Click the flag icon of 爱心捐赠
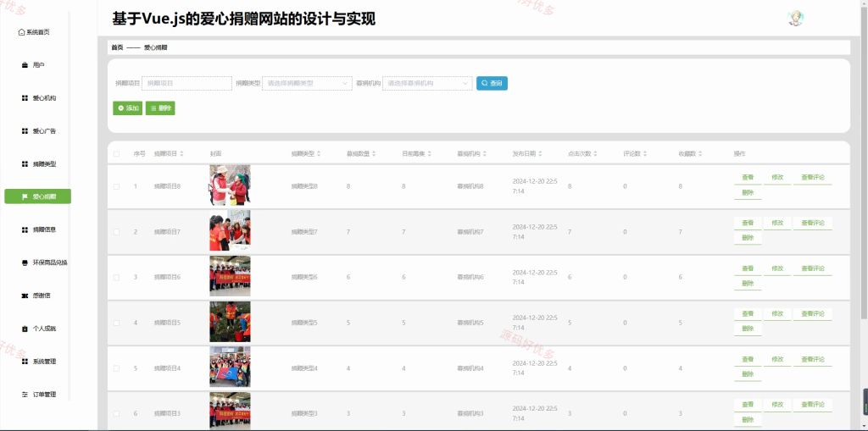The height and width of the screenshot is (431, 868). 25,196
